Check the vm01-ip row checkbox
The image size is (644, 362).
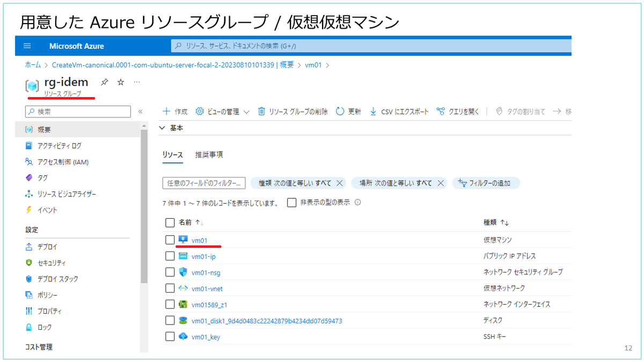(x=170, y=256)
